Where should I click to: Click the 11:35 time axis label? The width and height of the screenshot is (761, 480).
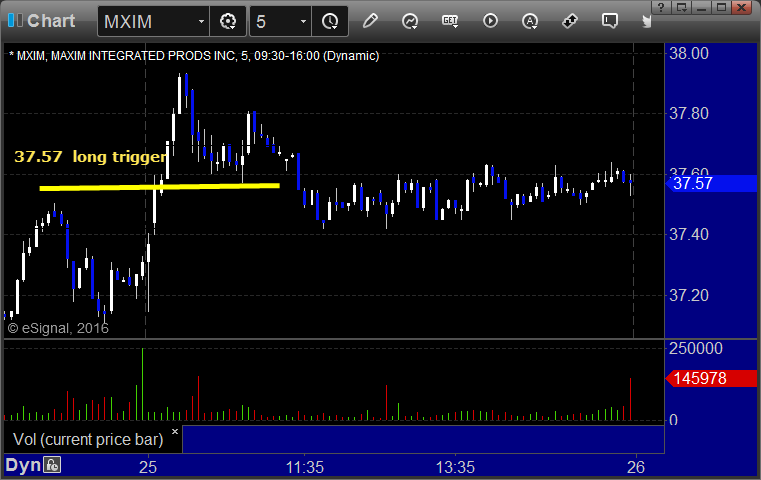pyautogui.click(x=304, y=467)
